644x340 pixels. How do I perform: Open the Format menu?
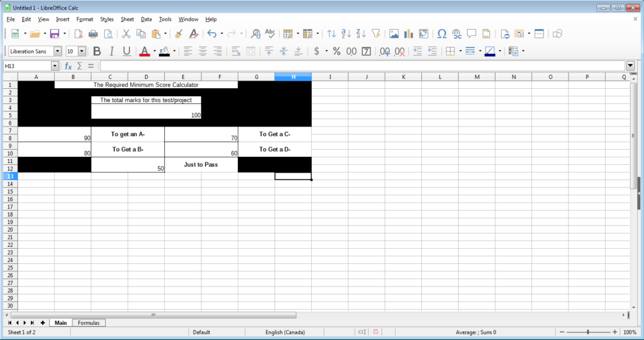click(84, 20)
